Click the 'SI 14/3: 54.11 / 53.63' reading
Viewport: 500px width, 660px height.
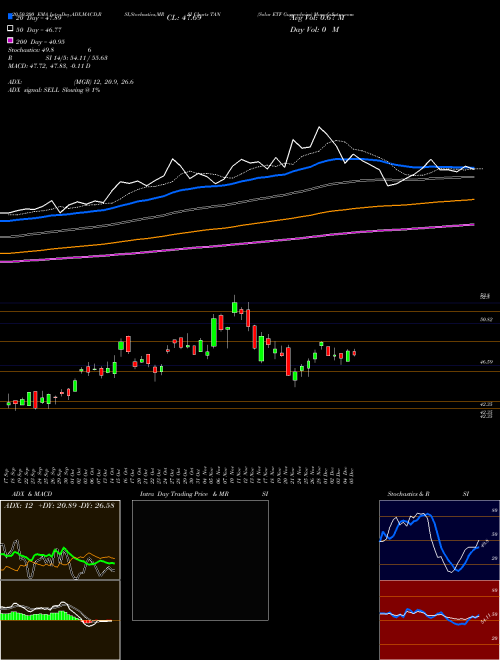(x=77, y=58)
